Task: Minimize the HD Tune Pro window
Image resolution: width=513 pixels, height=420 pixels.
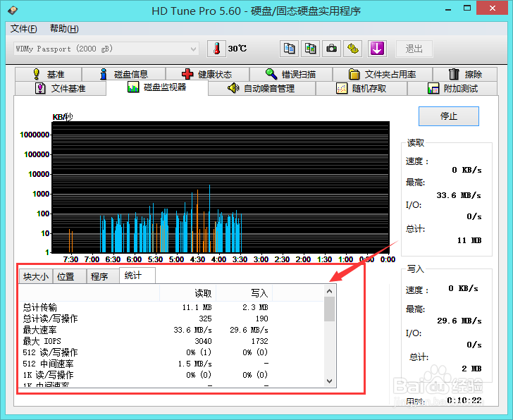Action: tap(448, 8)
